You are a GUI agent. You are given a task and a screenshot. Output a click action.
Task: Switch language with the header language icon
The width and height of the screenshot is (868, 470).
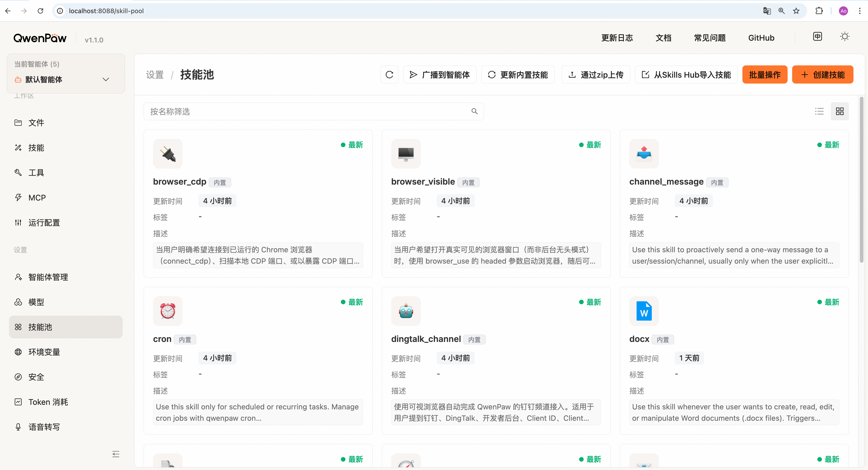point(817,36)
